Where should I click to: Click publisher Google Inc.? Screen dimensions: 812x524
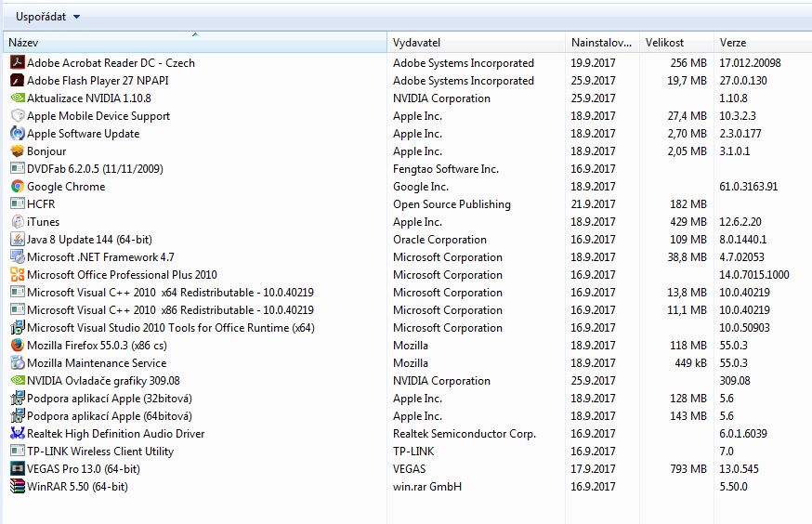pos(421,187)
